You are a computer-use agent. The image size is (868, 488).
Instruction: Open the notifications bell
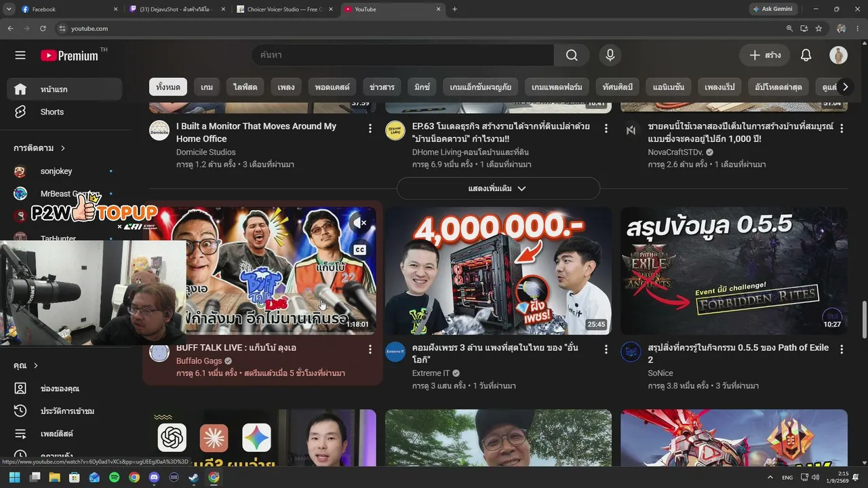coord(806,55)
